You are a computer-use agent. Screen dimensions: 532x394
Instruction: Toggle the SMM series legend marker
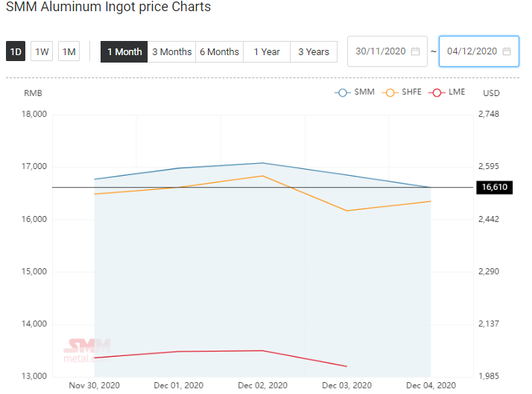point(343,92)
